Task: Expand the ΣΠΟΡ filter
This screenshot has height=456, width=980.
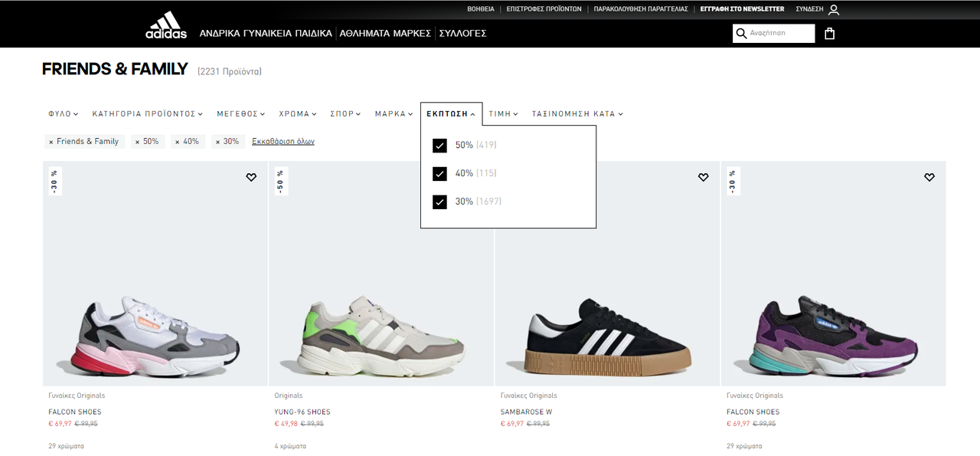Action: (x=345, y=113)
